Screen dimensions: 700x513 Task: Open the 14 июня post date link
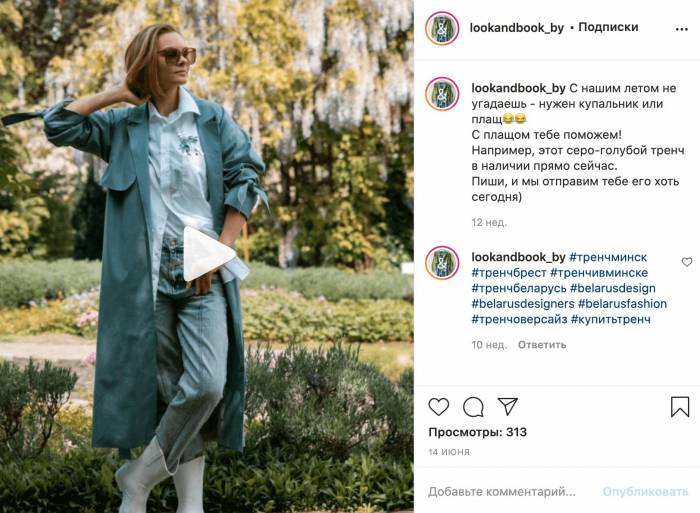pyautogui.click(x=449, y=452)
